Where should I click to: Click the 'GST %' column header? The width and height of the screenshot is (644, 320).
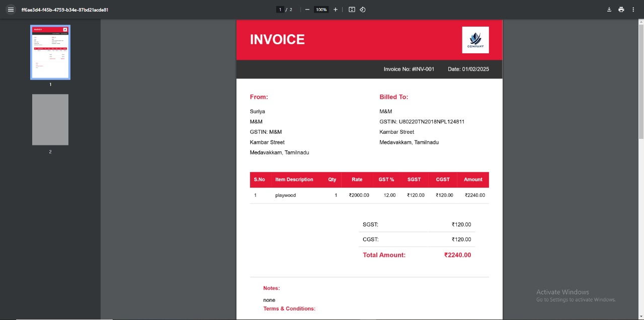(x=386, y=180)
